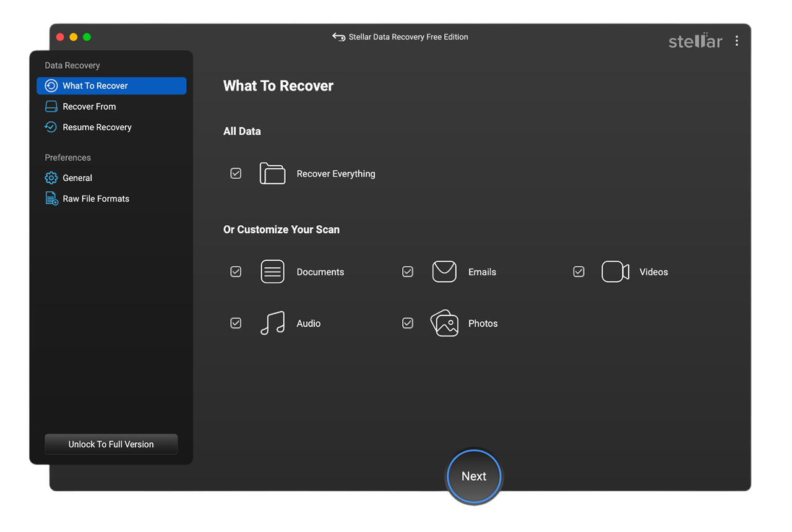This screenshot has height=532, width=792.
Task: Click Unlock To Full Version button
Action: tap(111, 444)
